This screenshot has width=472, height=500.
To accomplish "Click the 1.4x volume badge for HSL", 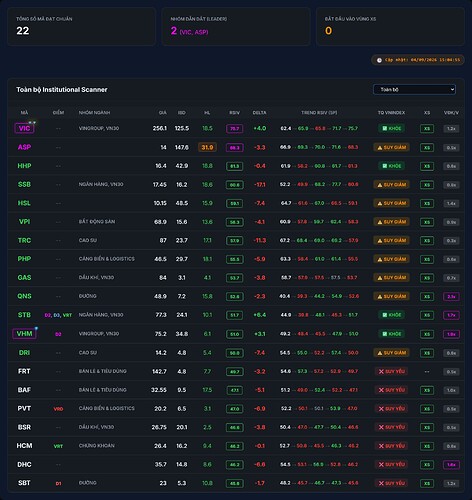I will 451,203.
